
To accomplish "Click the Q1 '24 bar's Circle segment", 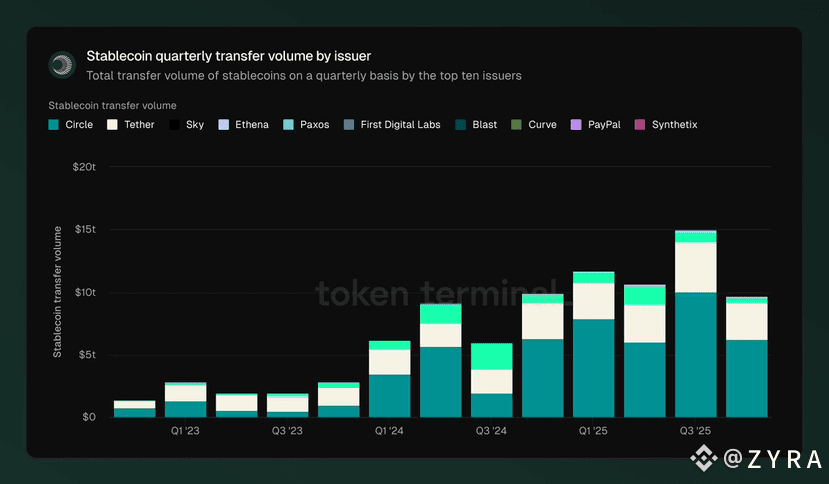I will (x=390, y=396).
